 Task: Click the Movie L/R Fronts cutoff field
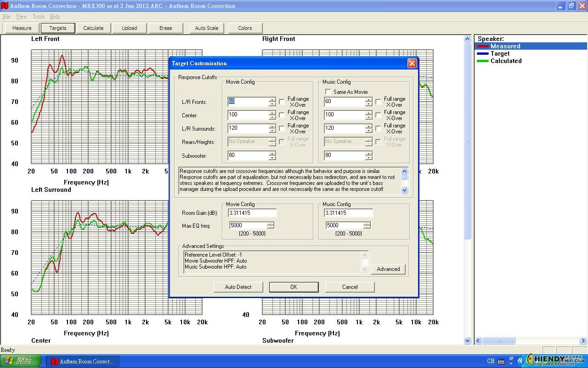point(248,102)
